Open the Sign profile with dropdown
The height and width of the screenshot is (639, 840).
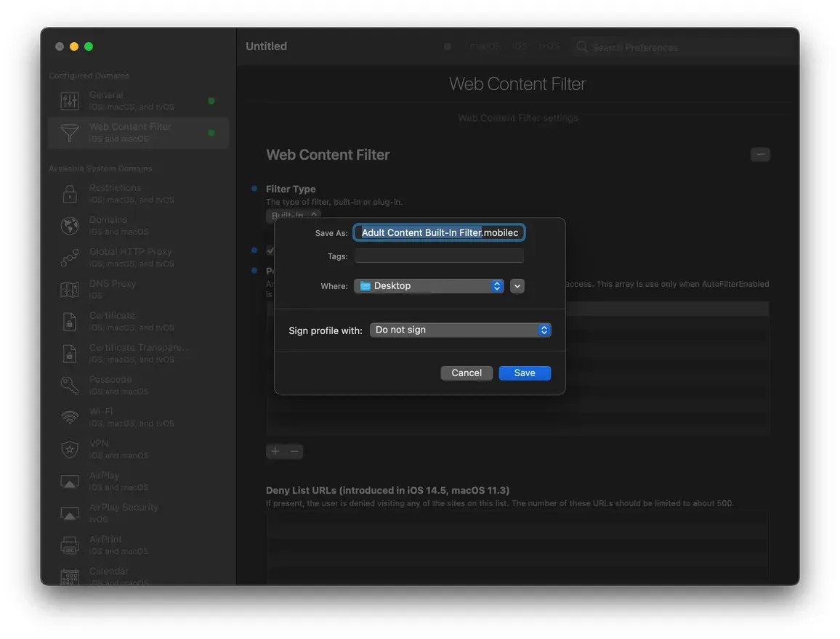tap(461, 329)
